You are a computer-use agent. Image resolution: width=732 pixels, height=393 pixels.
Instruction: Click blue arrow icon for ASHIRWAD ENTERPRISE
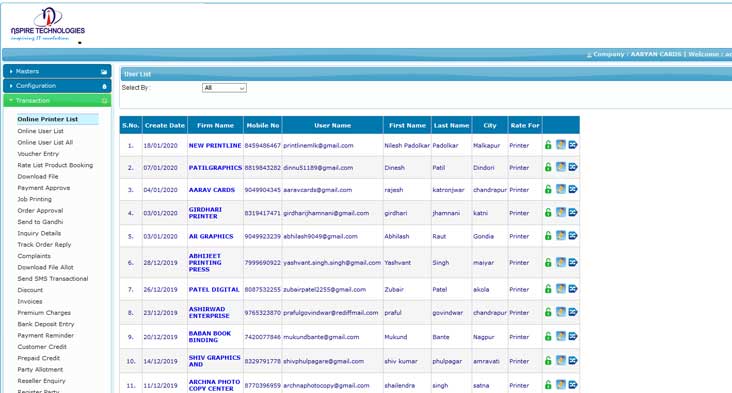click(573, 312)
